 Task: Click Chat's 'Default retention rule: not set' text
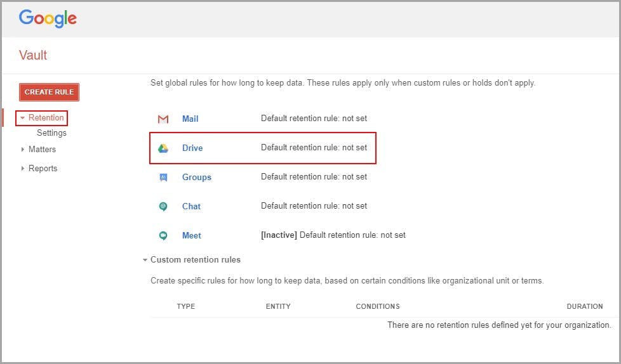click(314, 205)
